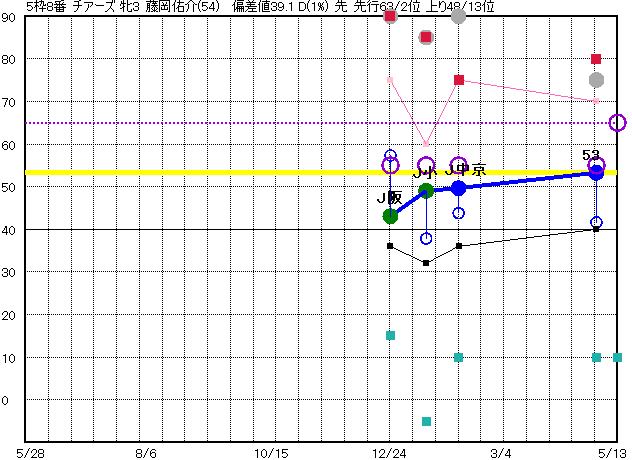Select the teal square at value 15

390,335
